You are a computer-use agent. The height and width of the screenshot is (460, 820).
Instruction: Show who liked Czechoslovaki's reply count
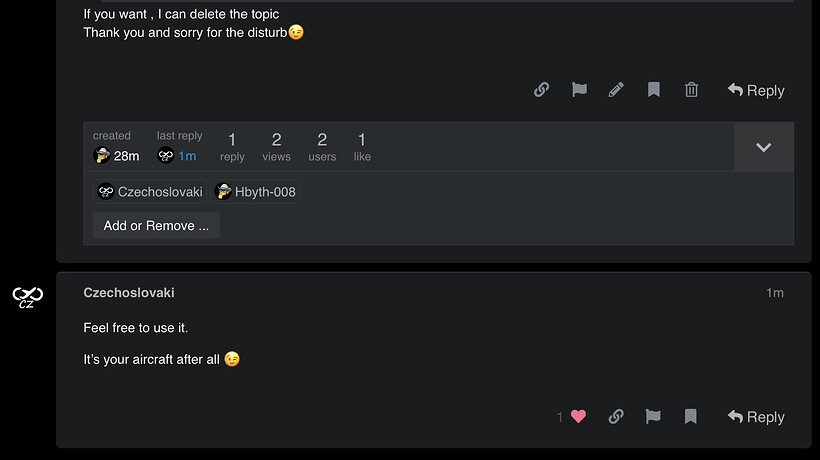(x=560, y=417)
